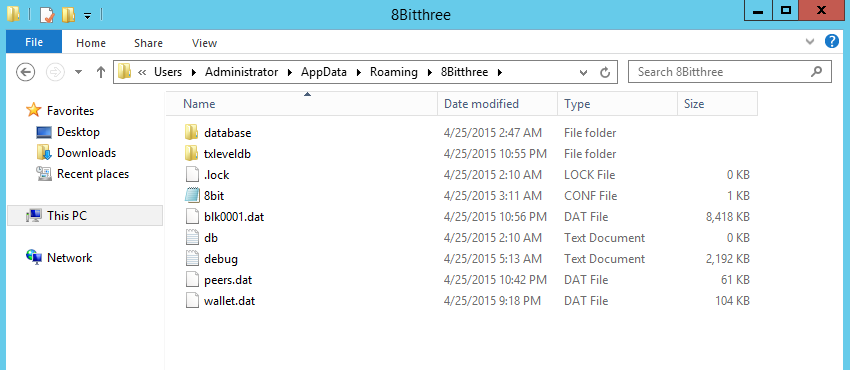Select the .lock file icon
This screenshot has height=370, width=850.
[x=192, y=174]
